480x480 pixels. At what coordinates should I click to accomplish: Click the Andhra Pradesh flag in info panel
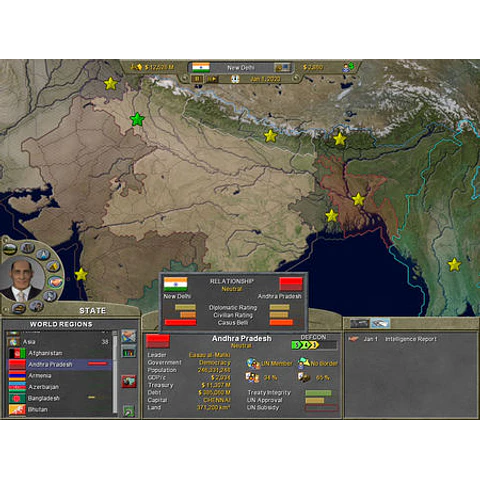click(x=158, y=341)
